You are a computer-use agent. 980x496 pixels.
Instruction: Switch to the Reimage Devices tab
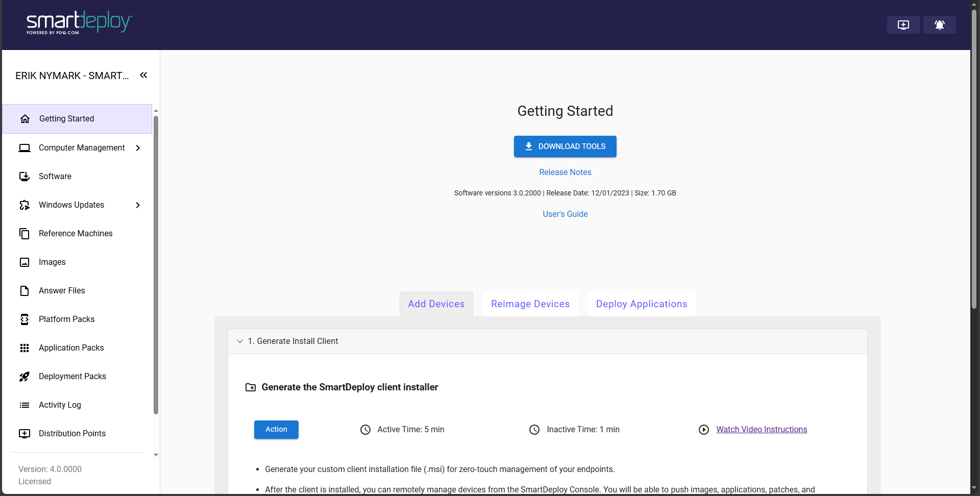point(530,304)
